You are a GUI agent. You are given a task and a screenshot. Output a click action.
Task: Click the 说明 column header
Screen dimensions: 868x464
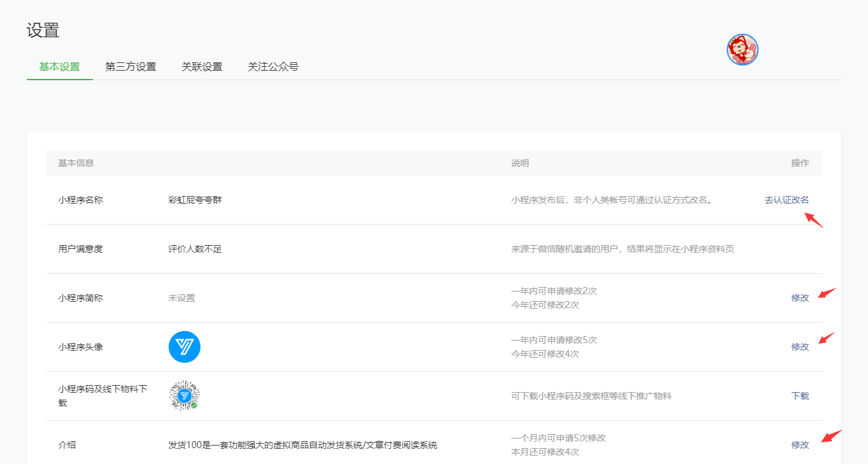click(520, 163)
